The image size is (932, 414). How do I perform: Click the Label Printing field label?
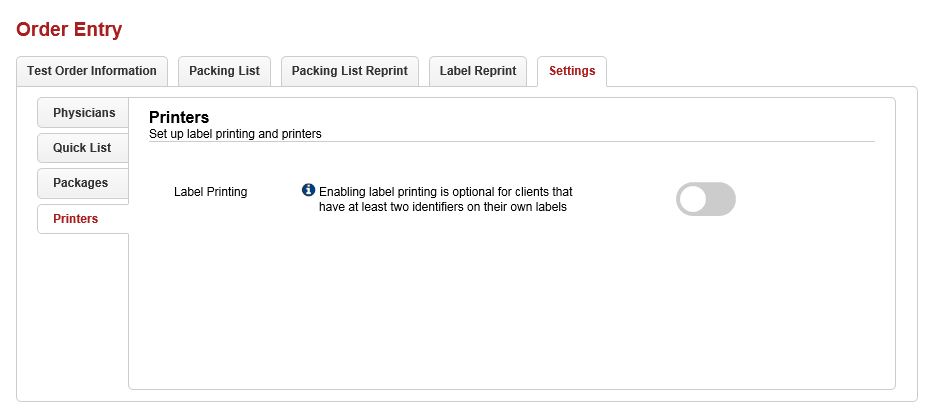point(211,191)
